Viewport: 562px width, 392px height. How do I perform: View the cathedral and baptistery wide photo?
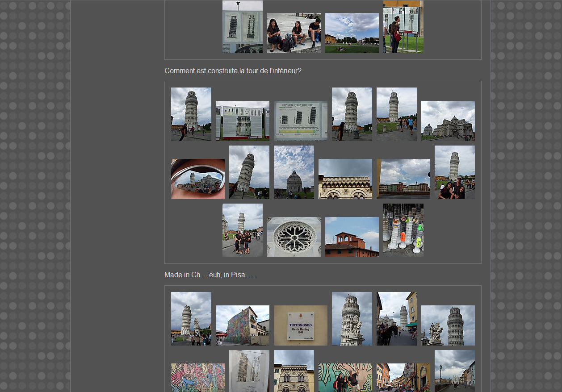448,121
